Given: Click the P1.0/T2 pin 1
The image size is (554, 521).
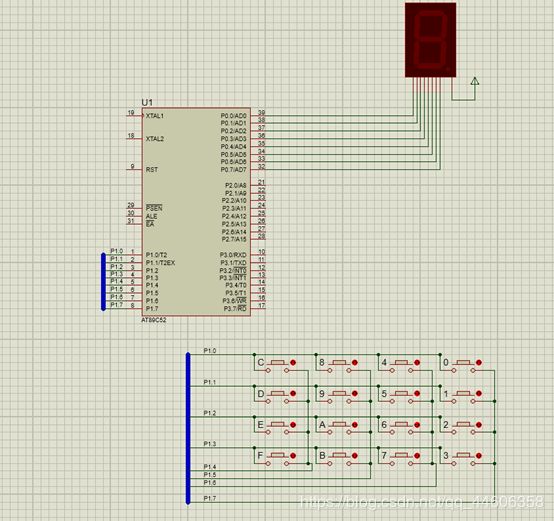Looking at the screenshot, I should (134, 254).
